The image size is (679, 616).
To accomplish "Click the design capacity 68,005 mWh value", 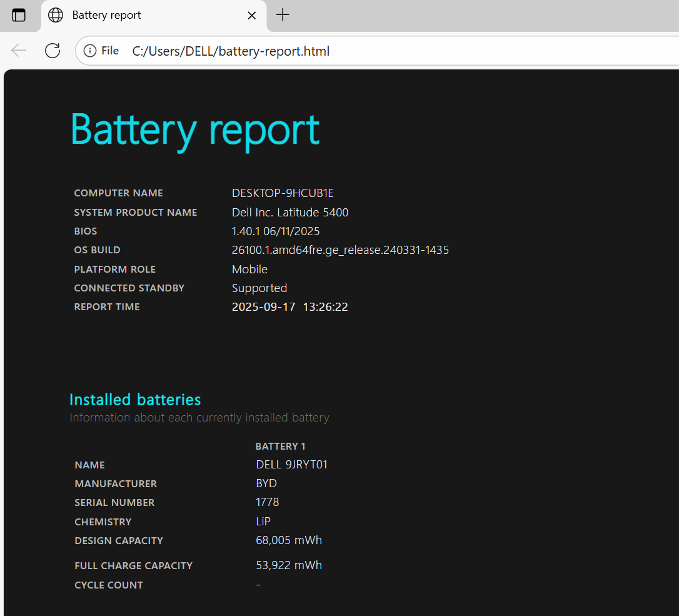I will (x=289, y=540).
